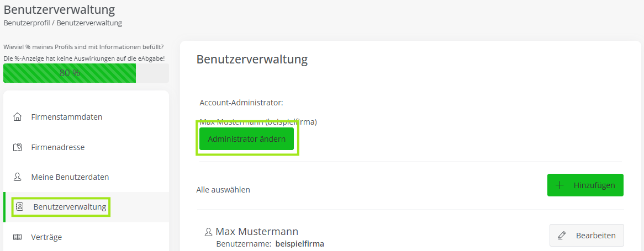Click the map icon beside Firmenadresse
644x251 pixels.
[18, 147]
